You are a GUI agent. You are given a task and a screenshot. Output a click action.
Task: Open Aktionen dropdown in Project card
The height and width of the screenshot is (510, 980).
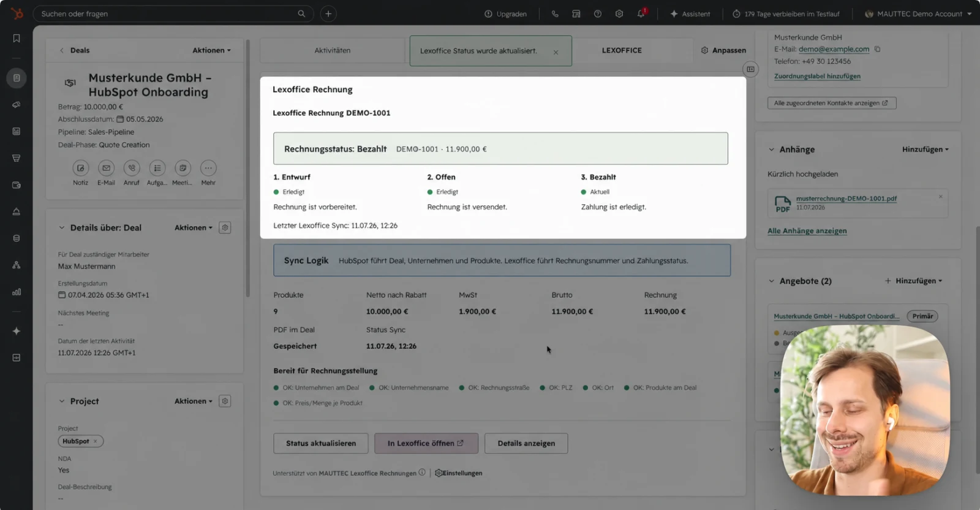point(194,401)
